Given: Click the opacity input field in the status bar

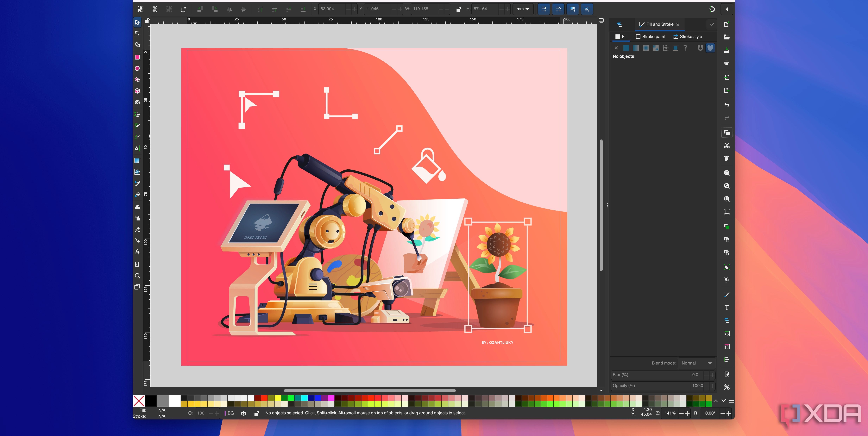Looking at the screenshot, I should pos(201,413).
